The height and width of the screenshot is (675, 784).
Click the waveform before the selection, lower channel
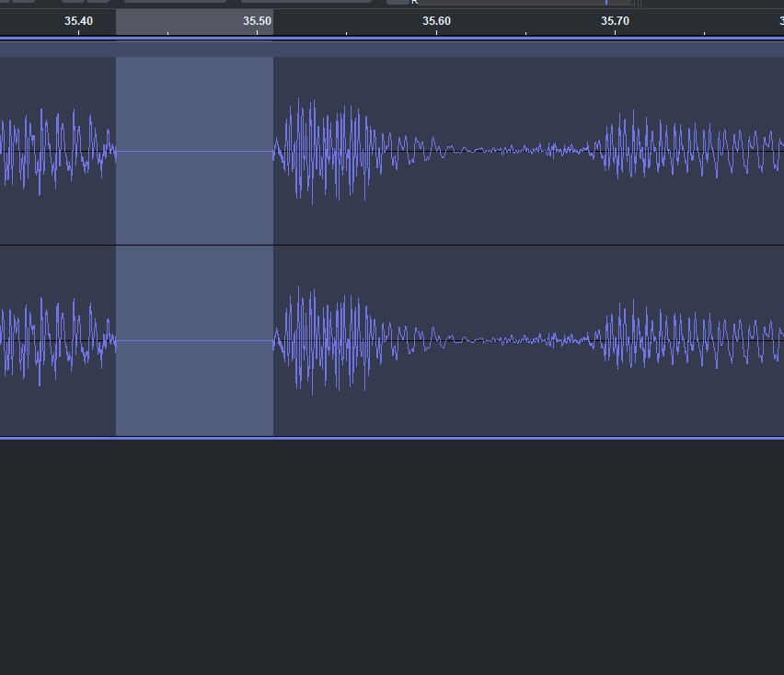55,340
